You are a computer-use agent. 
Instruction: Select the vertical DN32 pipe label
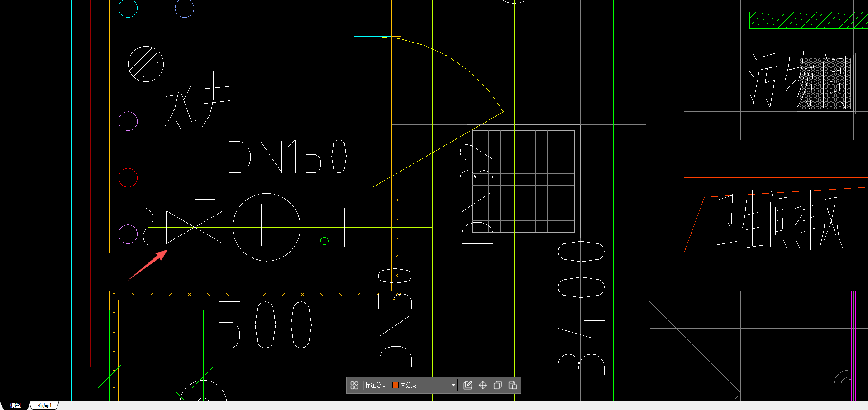pos(477,194)
